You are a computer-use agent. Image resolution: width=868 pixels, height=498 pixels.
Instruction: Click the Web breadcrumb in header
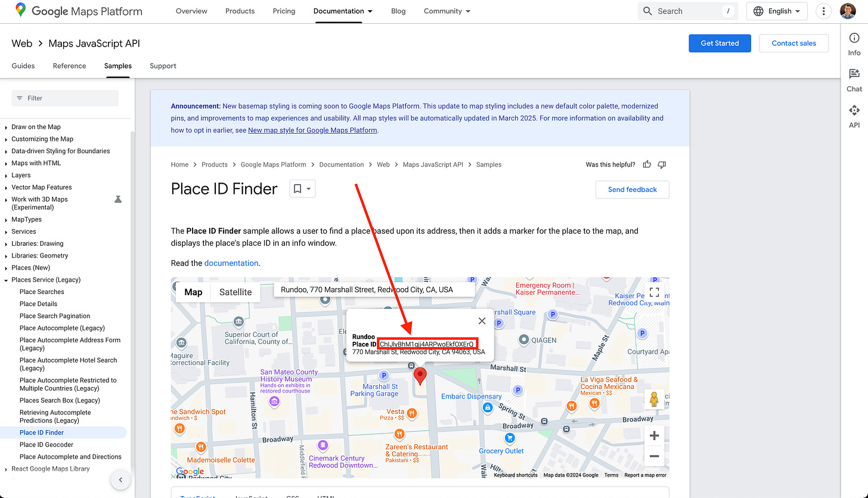(22, 43)
